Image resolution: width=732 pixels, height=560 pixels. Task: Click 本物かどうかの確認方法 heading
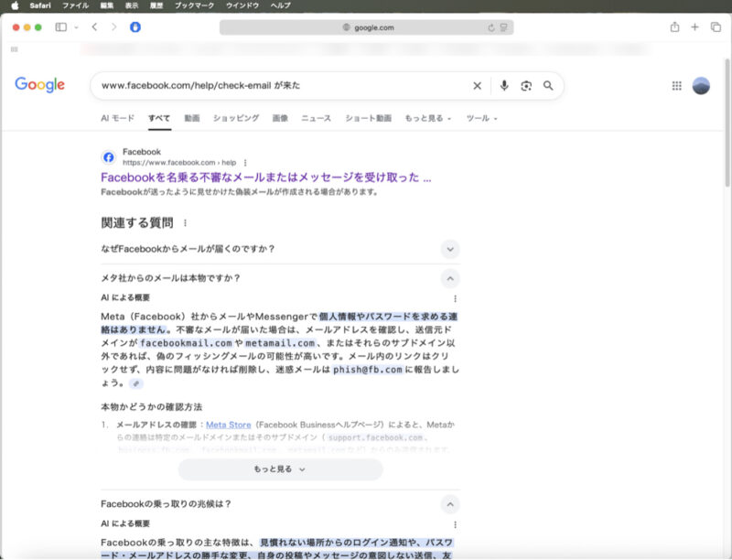point(151,407)
